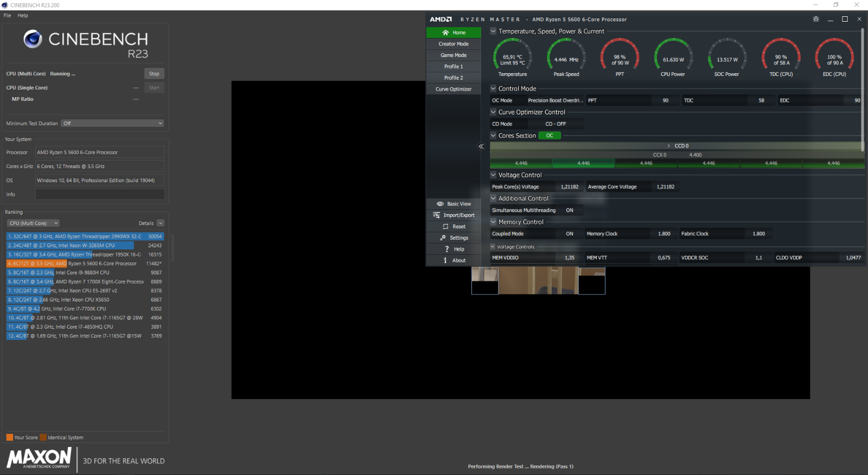This screenshot has width=868, height=475.
Task: Switch to Profile 1
Action: coord(454,67)
